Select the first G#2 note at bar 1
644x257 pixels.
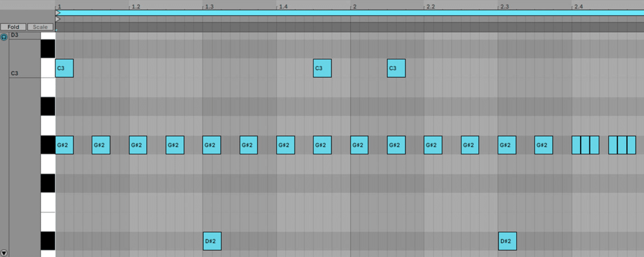click(x=64, y=145)
